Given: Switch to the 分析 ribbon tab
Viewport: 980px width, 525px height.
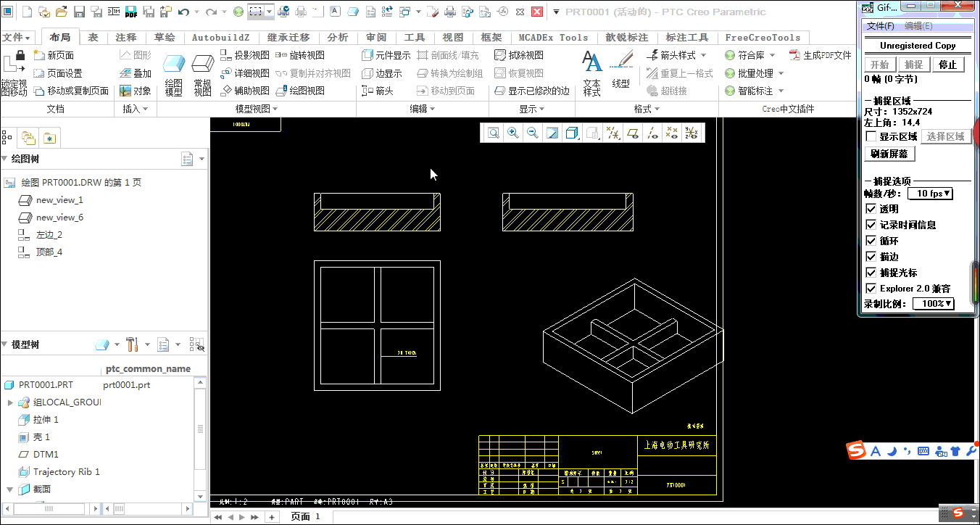Looking at the screenshot, I should point(337,38).
